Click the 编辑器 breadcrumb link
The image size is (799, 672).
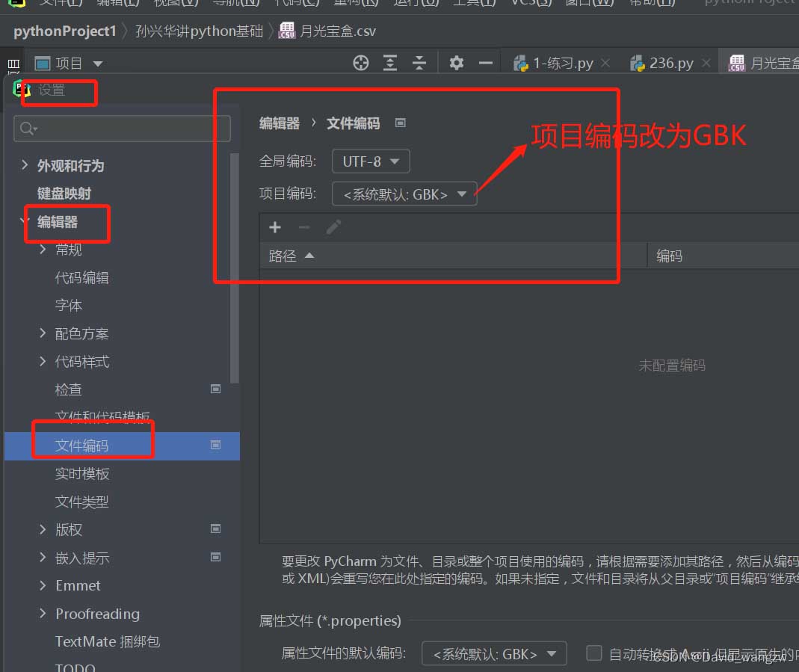(280, 123)
